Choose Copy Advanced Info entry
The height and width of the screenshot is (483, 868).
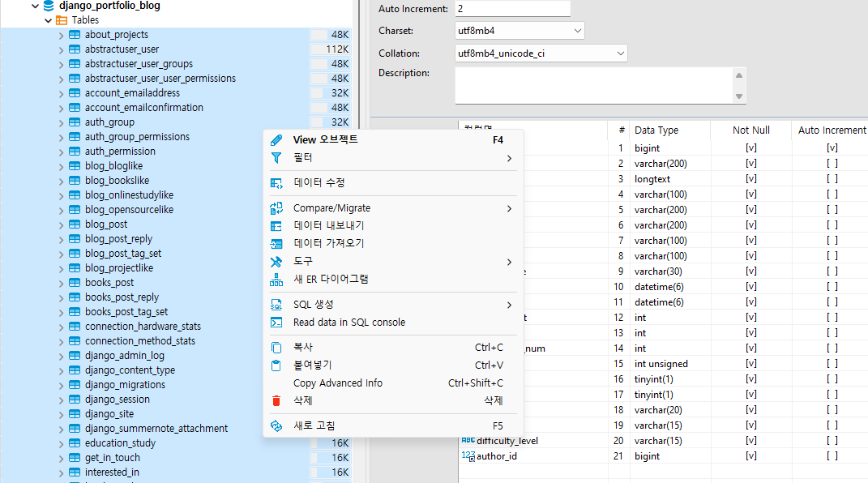tap(393, 383)
